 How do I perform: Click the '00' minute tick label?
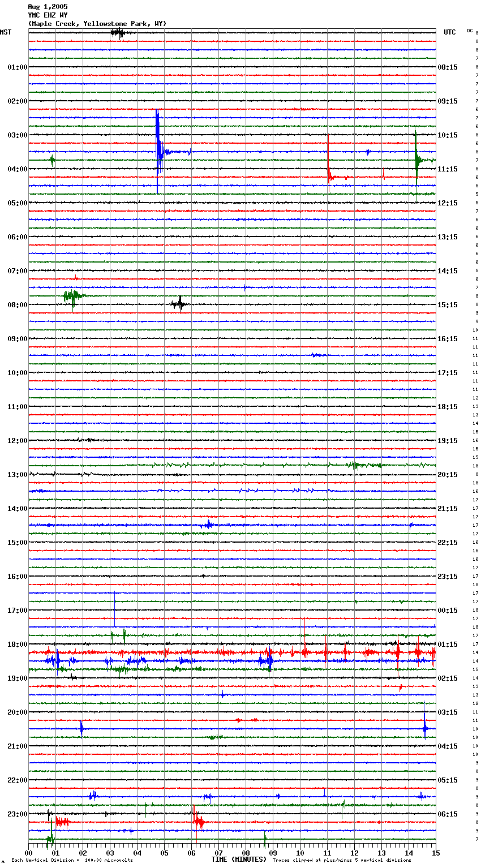(29, 853)
